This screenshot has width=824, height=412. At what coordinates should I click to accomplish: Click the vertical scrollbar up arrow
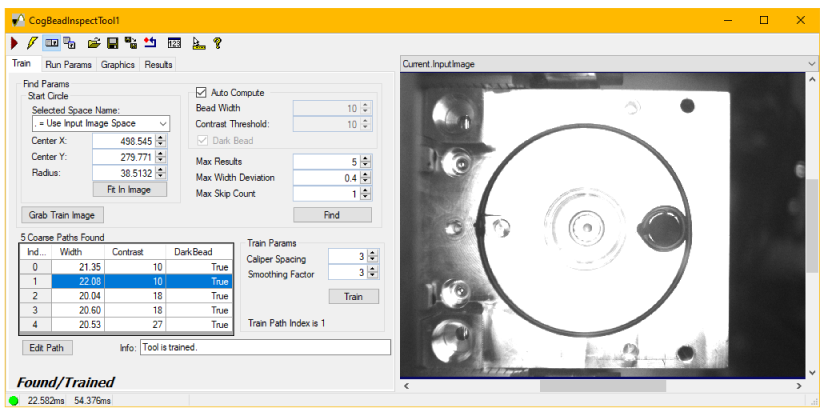point(811,79)
